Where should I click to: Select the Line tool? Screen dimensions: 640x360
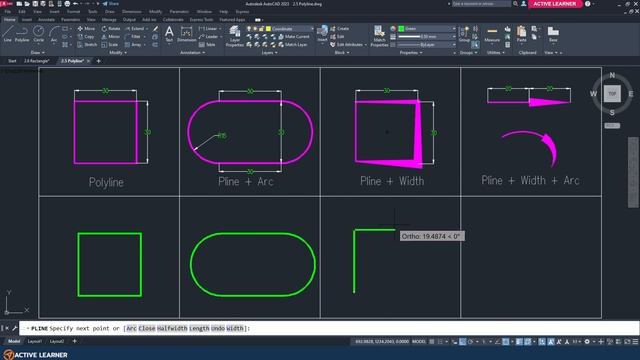pyautogui.click(x=8, y=34)
